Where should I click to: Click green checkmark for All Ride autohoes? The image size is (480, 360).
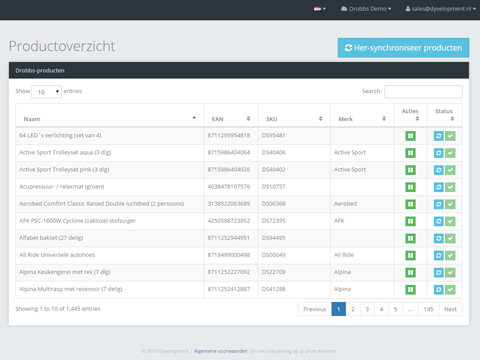(x=450, y=255)
